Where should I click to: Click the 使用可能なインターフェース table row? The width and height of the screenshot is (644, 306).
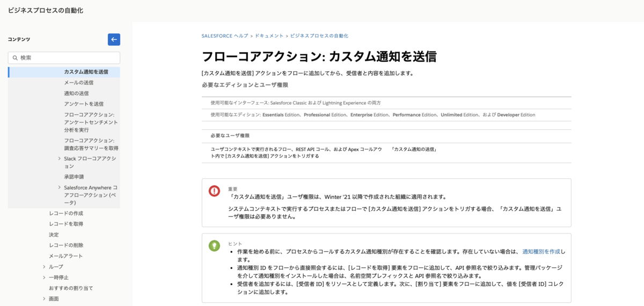(x=386, y=103)
